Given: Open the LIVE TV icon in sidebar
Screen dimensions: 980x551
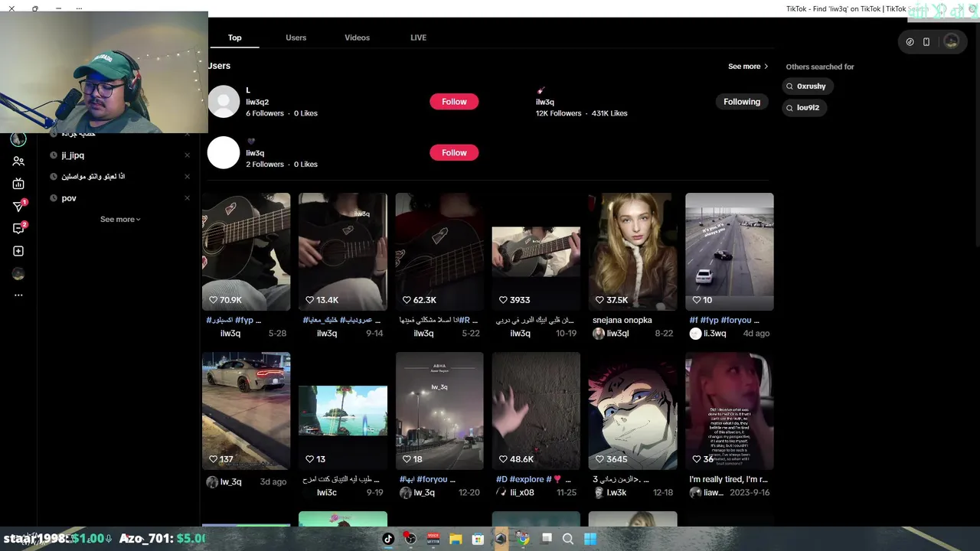Looking at the screenshot, I should point(18,184).
